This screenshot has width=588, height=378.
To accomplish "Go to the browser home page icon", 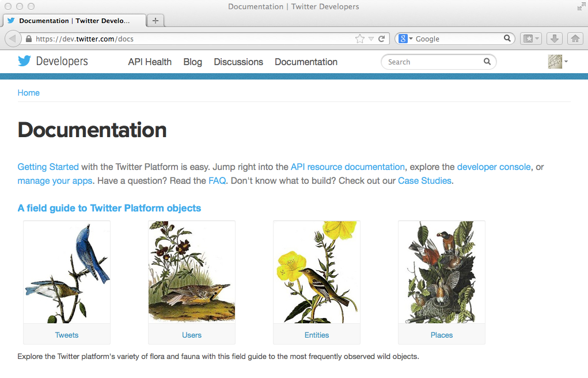I will point(575,39).
